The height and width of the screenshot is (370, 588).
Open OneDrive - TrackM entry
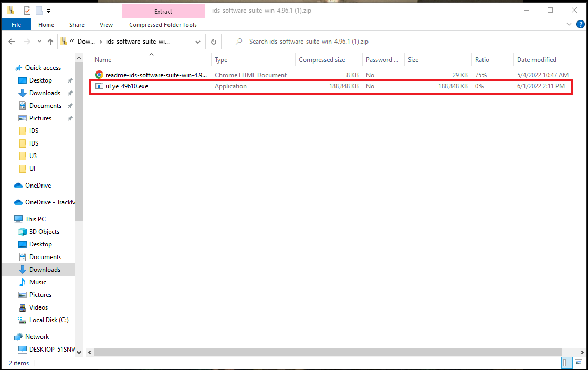tap(49, 202)
